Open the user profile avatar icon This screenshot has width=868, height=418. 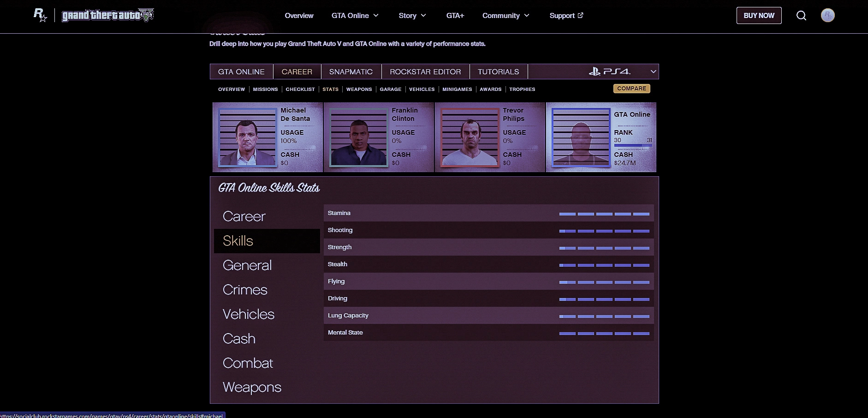pyautogui.click(x=827, y=16)
